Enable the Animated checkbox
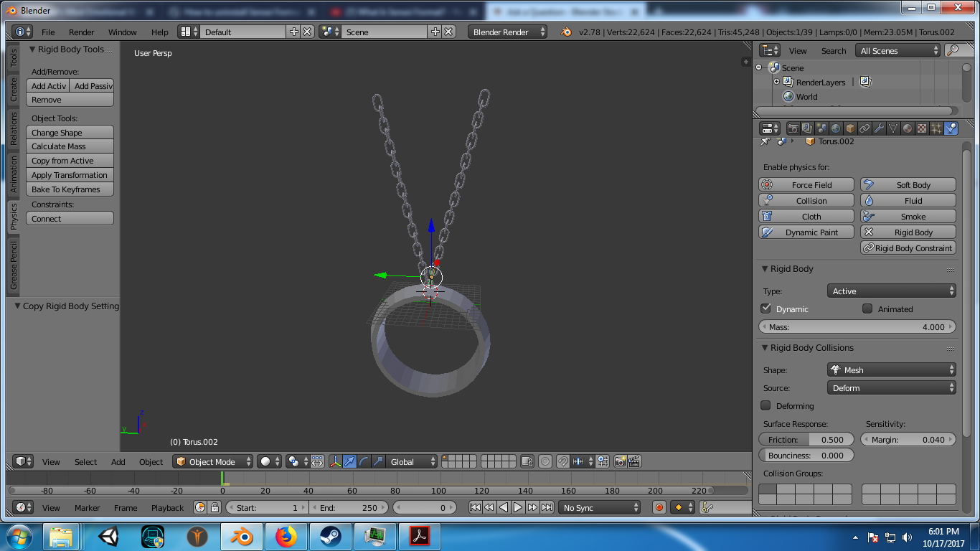Viewport: 980px width, 551px height. click(x=867, y=309)
